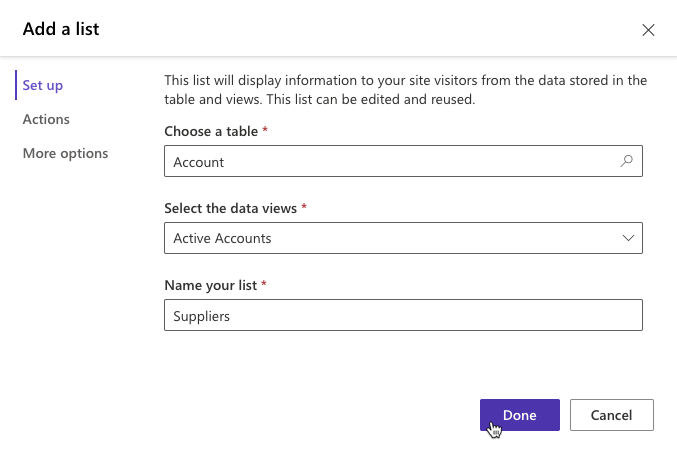This screenshot has height=456, width=677.
Task: Open the Active Accounts dropdown
Action: click(390, 238)
